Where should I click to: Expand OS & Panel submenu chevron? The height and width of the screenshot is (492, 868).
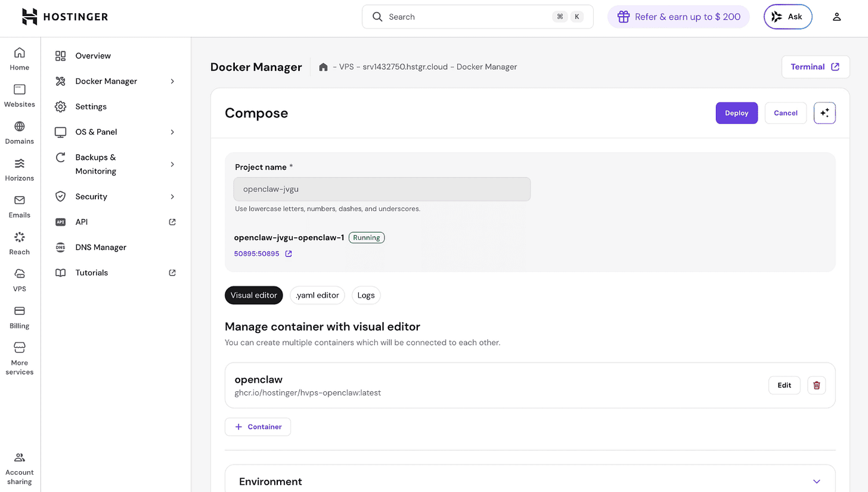point(172,132)
